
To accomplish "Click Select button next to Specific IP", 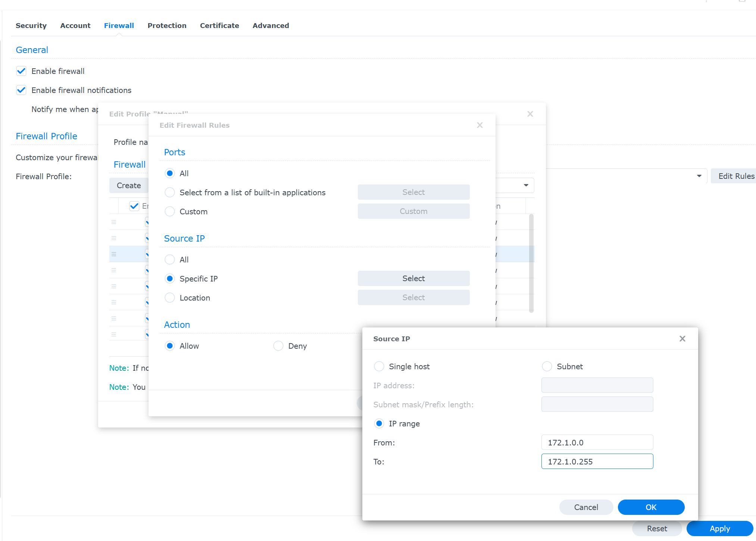I will click(x=413, y=278).
